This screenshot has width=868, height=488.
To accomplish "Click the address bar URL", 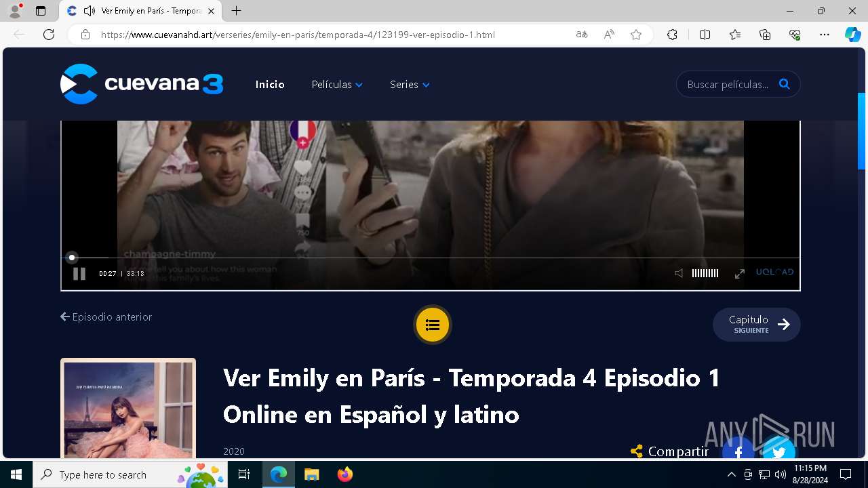I will pos(298,35).
